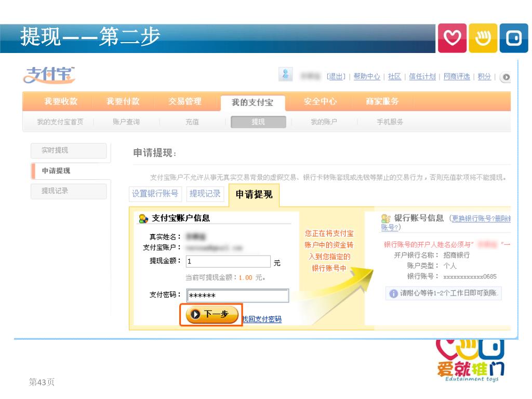532x399 pixels.
Task: Go to 我的支付宝首页 submenu
Action: 60,122
